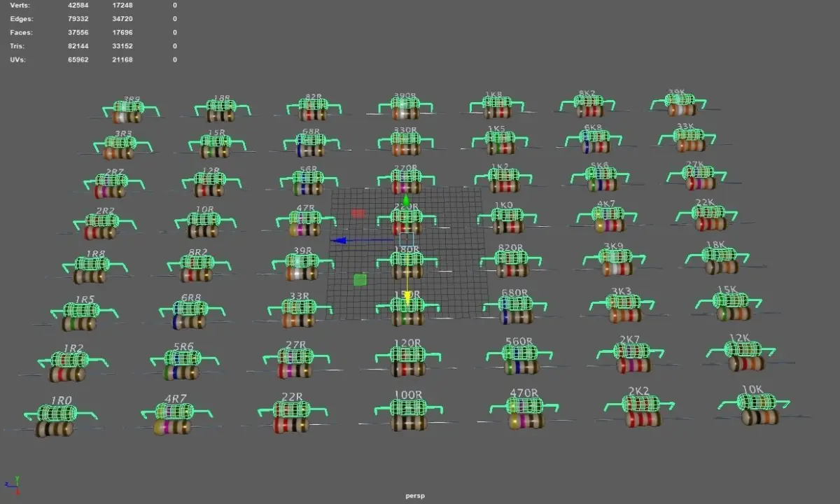Choose the 10R resistor mesh
The height and width of the screenshot is (504, 840).
[x=204, y=225]
